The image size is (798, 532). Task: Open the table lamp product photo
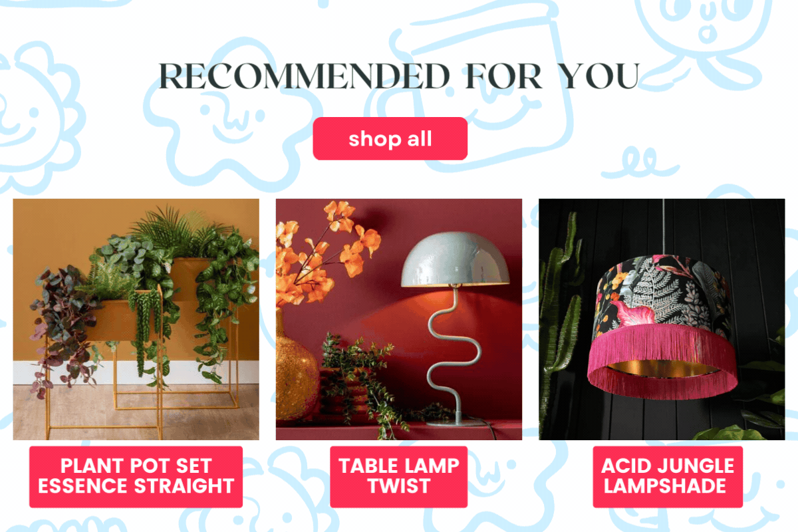click(398, 319)
